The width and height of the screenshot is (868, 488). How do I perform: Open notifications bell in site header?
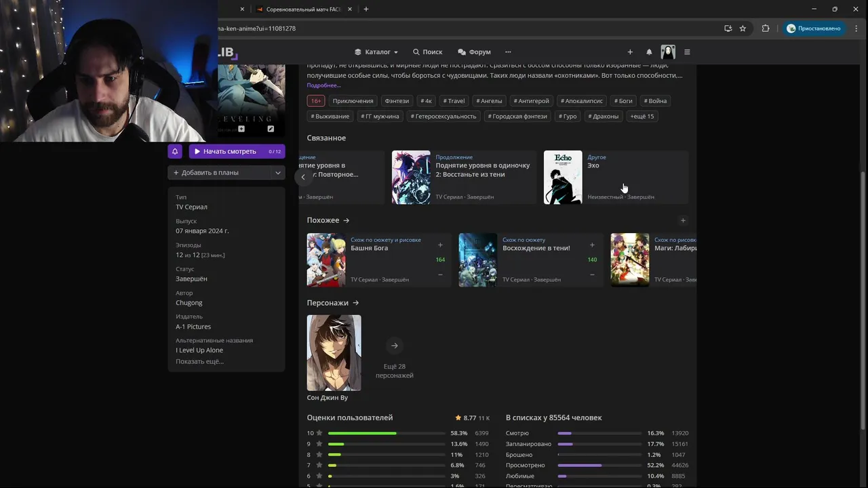pyautogui.click(x=649, y=52)
